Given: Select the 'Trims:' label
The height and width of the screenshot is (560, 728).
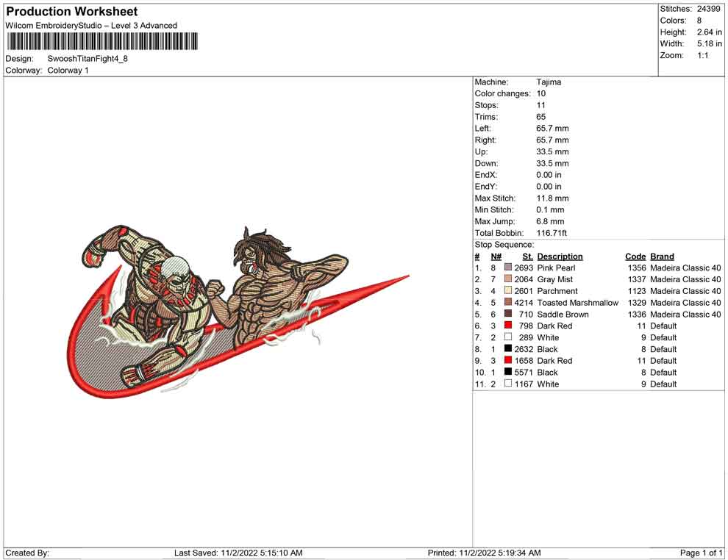Looking at the screenshot, I should (486, 116).
